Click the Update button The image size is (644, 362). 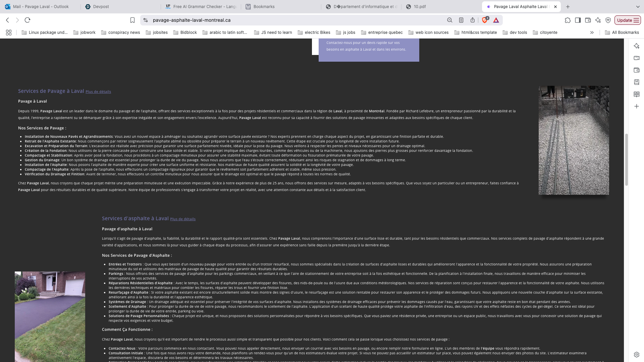click(x=627, y=20)
